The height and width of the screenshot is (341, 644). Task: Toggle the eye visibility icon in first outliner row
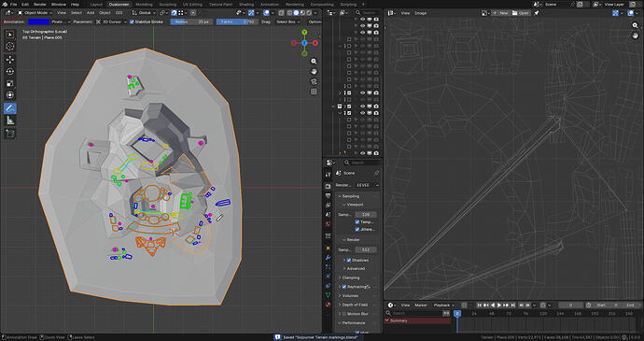(x=363, y=20)
